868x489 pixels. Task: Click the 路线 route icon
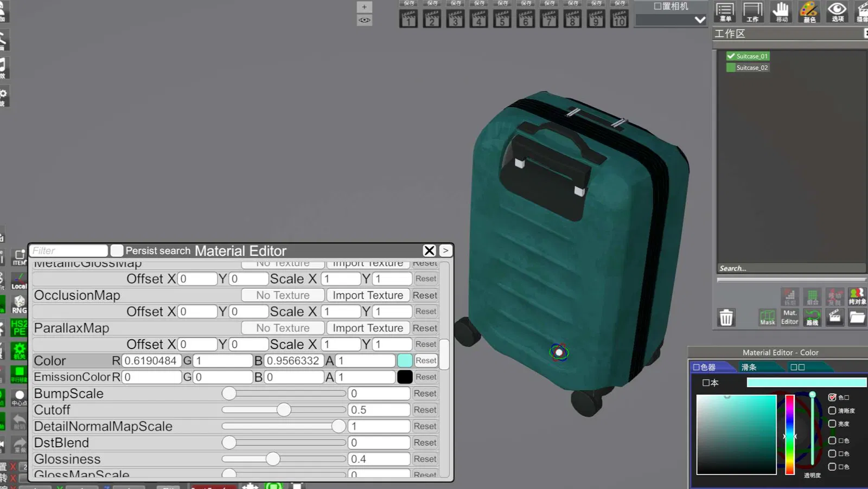click(812, 317)
